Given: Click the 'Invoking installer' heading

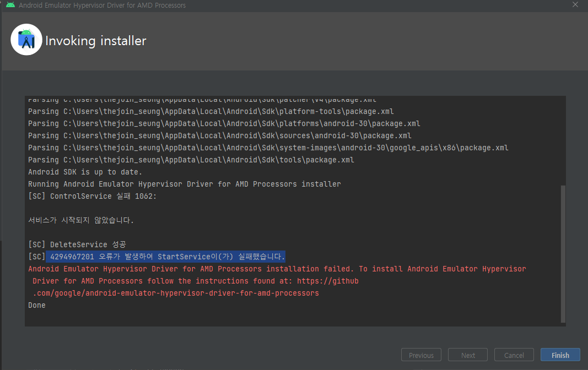Looking at the screenshot, I should tap(96, 40).
